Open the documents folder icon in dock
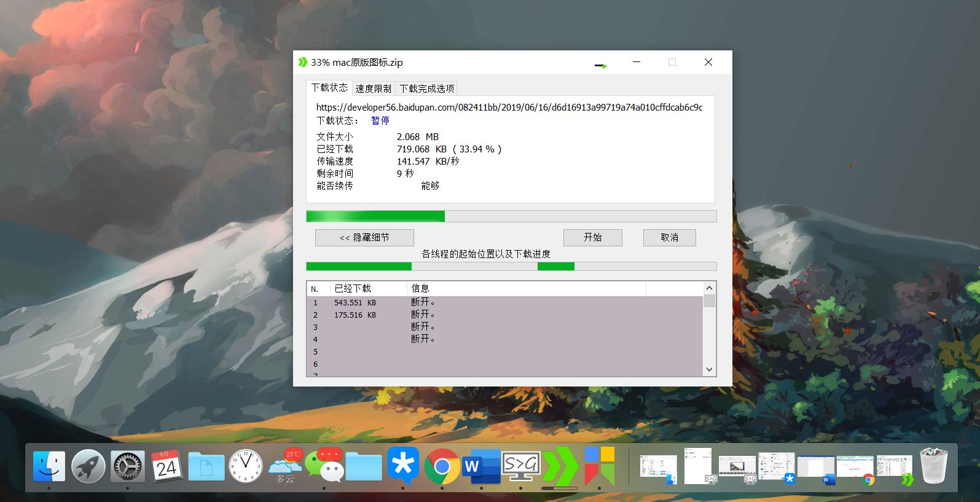The height and width of the screenshot is (502, 980). [x=206, y=466]
